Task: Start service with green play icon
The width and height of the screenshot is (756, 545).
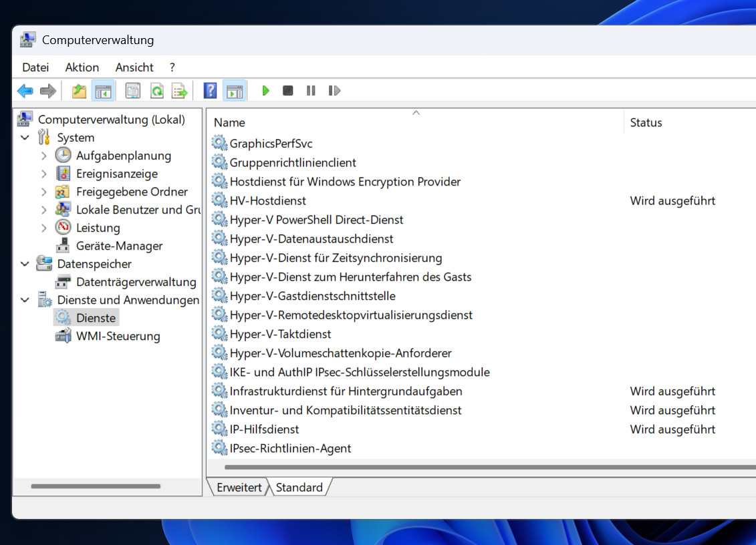Action: coord(265,91)
